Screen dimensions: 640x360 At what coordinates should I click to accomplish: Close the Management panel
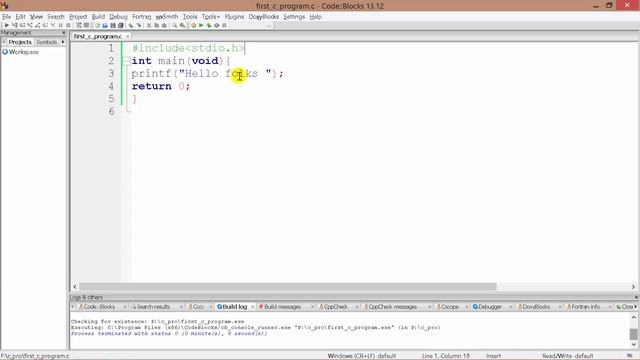(x=64, y=33)
